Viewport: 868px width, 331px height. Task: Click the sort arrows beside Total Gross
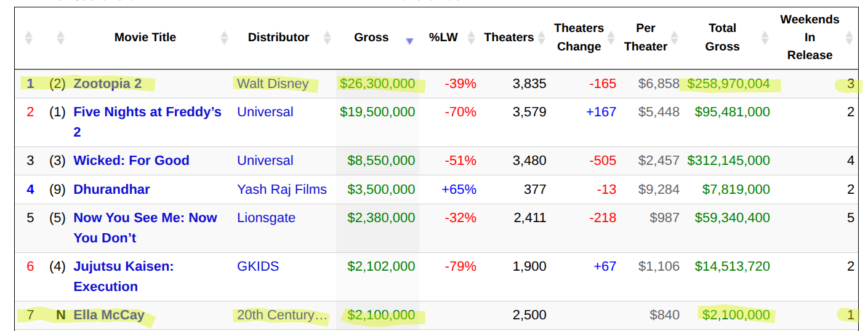(x=765, y=38)
